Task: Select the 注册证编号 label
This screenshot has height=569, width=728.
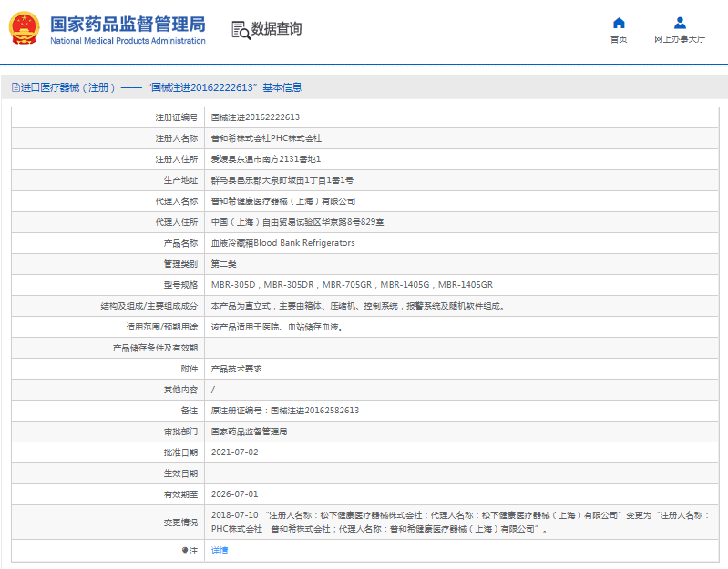Action: [x=177, y=117]
